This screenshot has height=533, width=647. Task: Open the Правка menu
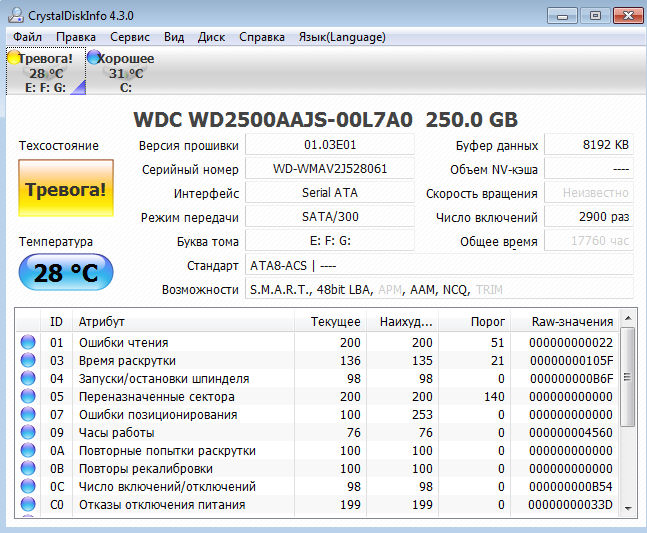pos(76,37)
